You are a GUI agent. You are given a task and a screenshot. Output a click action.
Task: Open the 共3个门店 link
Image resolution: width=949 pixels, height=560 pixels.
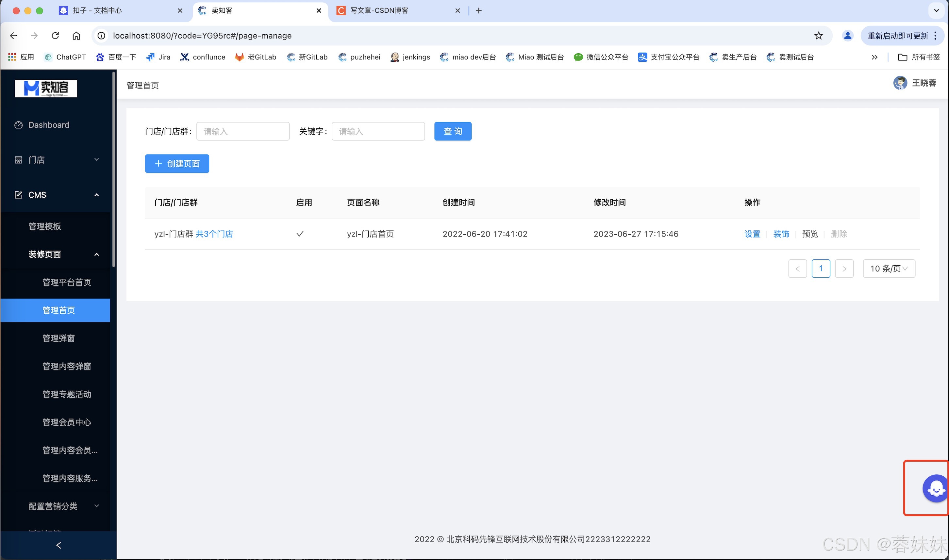pos(214,234)
